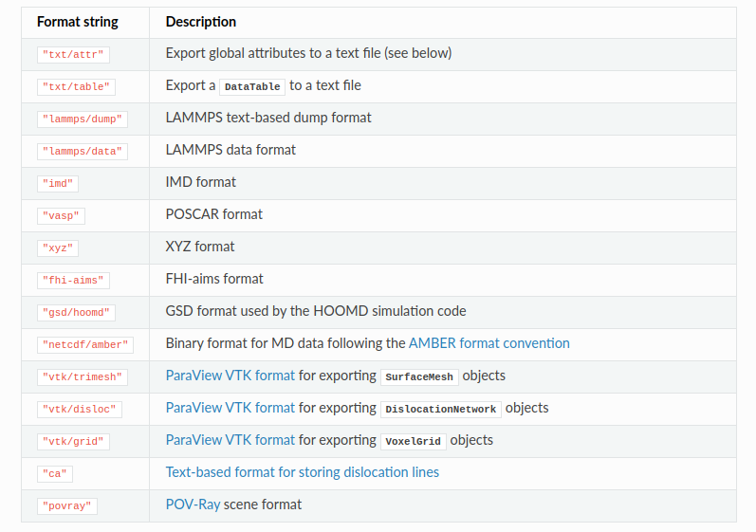Follow ParaView VTK format link for VoxelGrid
The height and width of the screenshot is (532, 756).
point(230,440)
